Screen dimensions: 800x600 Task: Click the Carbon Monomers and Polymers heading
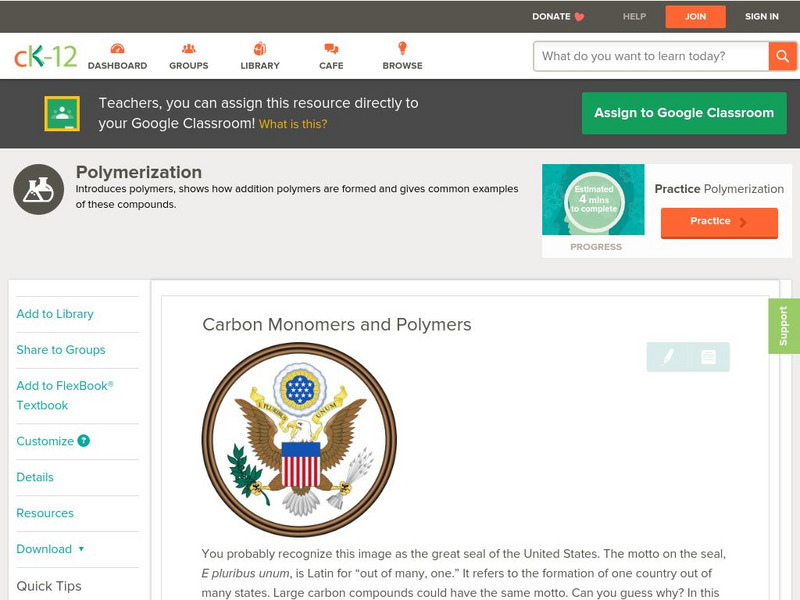pyautogui.click(x=337, y=324)
